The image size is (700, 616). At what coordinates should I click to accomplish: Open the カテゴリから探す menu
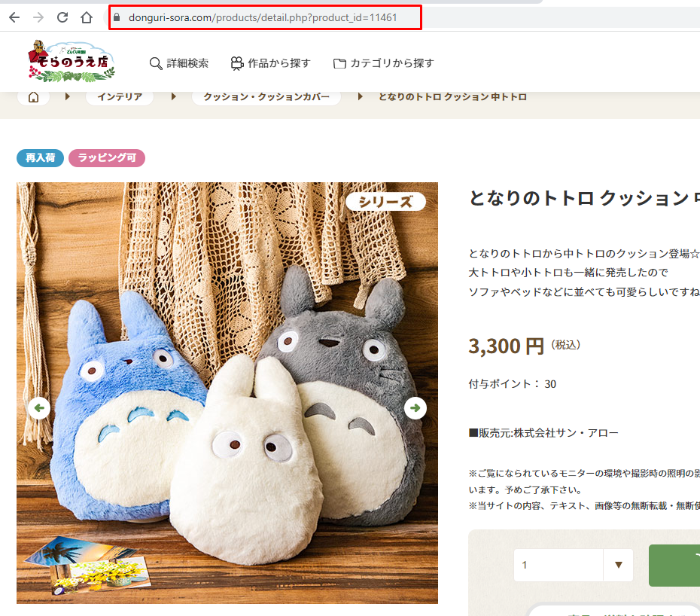[x=392, y=63]
